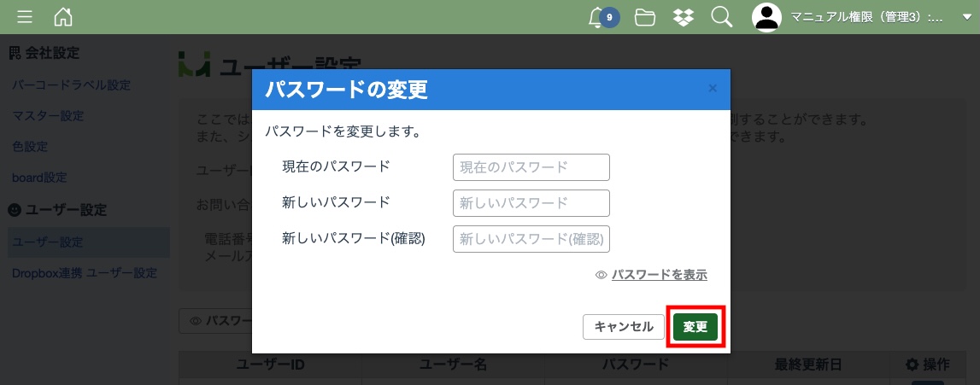Open the Dropbox icon in header

tap(684, 17)
